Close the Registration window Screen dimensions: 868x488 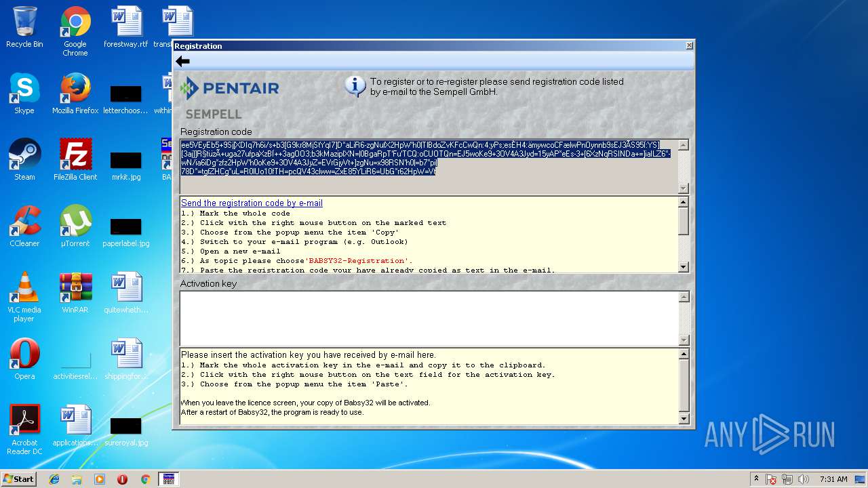point(689,45)
